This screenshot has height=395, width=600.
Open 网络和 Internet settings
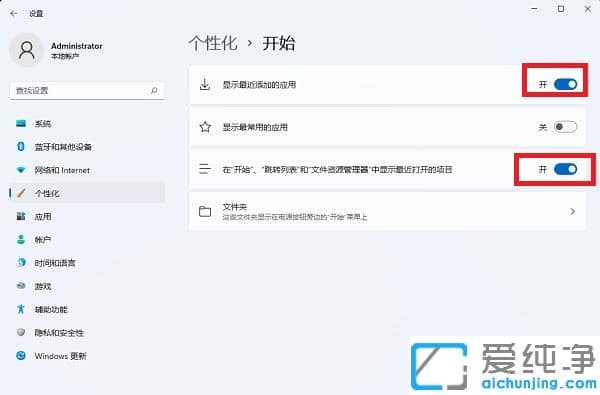[87, 170]
